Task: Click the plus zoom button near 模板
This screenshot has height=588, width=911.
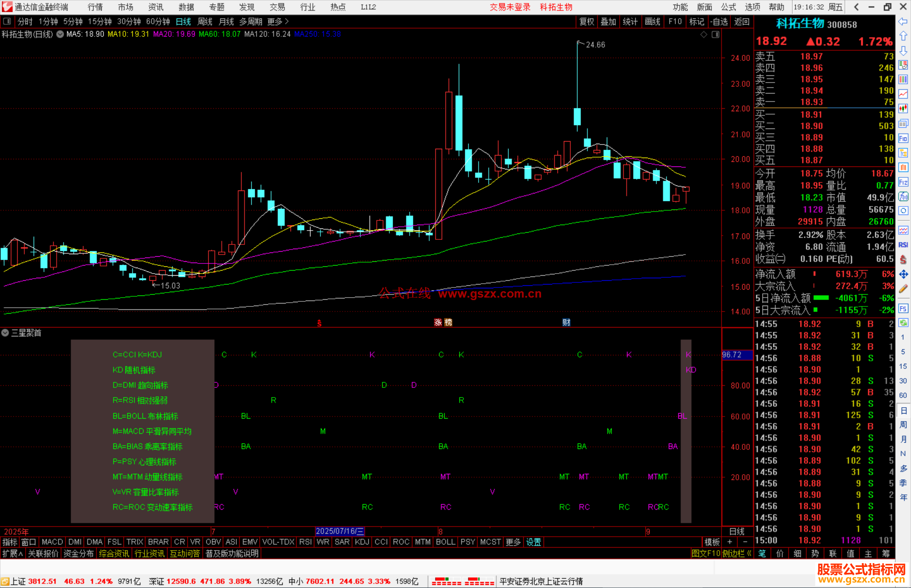Action: click(x=730, y=542)
